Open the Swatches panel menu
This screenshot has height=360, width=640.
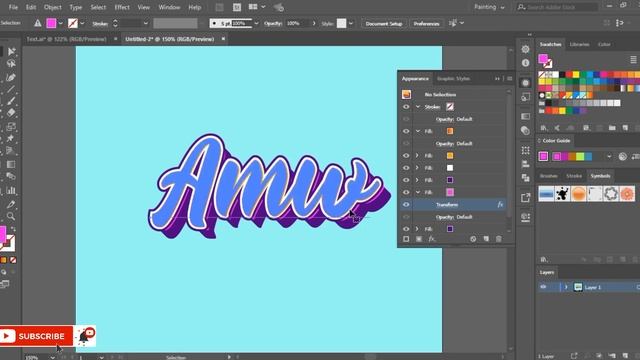click(x=633, y=60)
